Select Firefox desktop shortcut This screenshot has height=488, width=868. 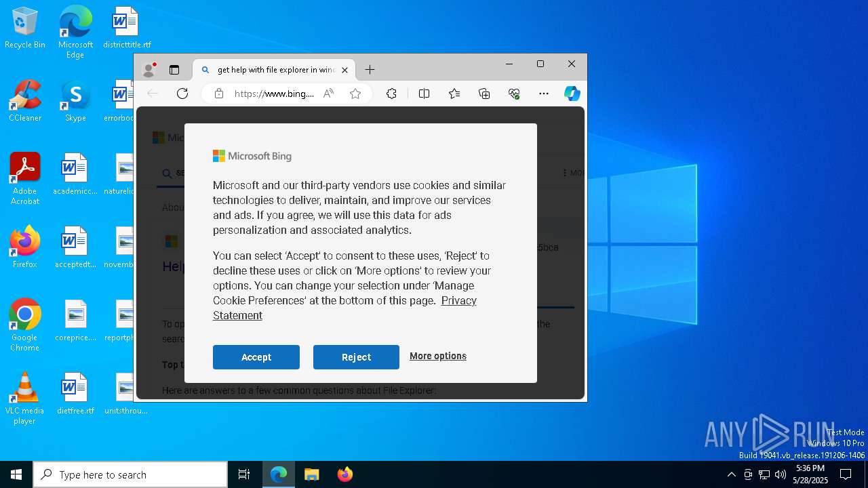tap(25, 247)
